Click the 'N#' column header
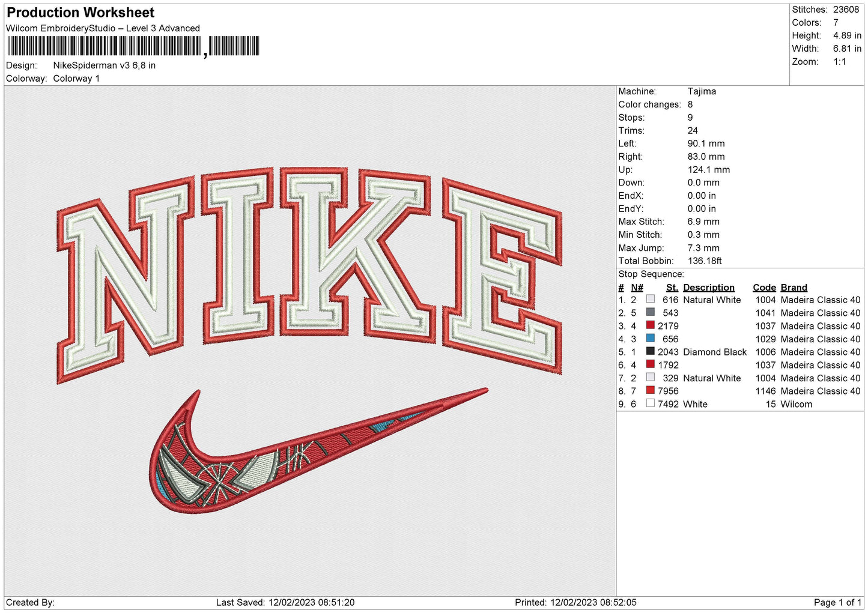The height and width of the screenshot is (613, 868). pyautogui.click(x=637, y=288)
